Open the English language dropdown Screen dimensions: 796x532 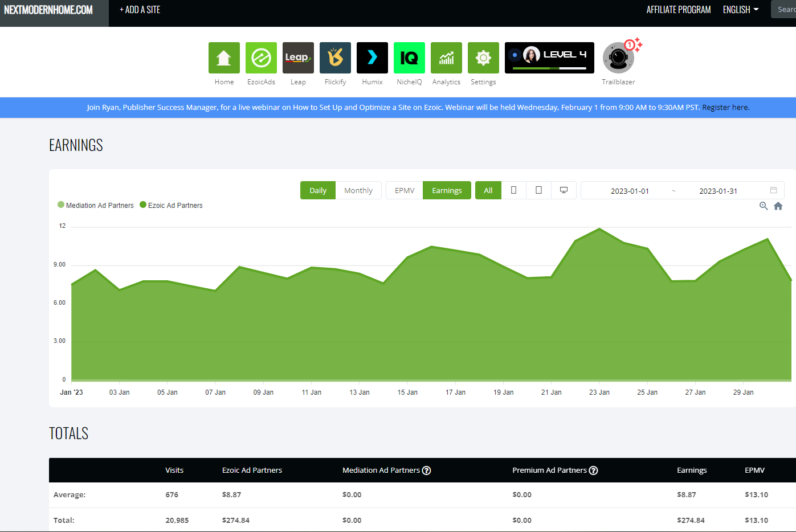741,10
